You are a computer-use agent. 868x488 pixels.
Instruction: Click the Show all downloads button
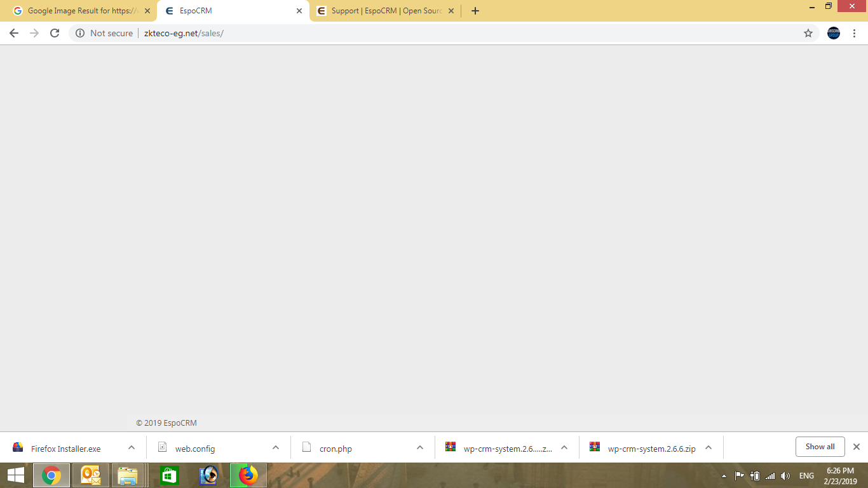[820, 447]
